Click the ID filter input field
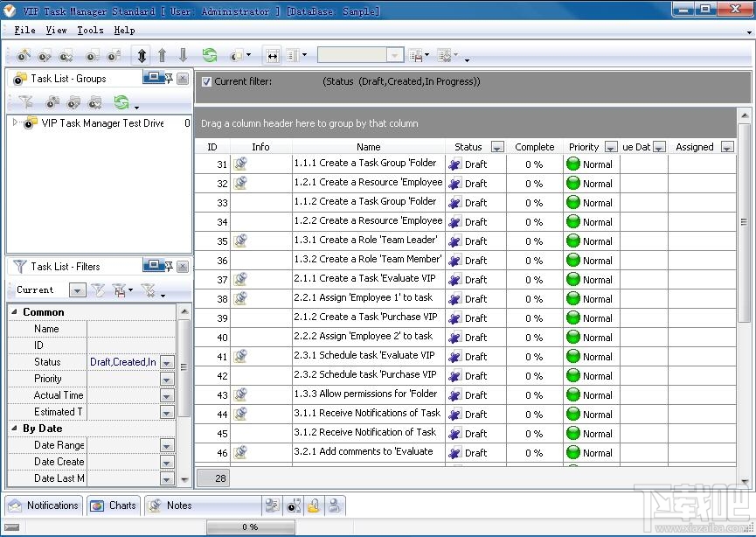The image size is (756, 537). click(131, 345)
